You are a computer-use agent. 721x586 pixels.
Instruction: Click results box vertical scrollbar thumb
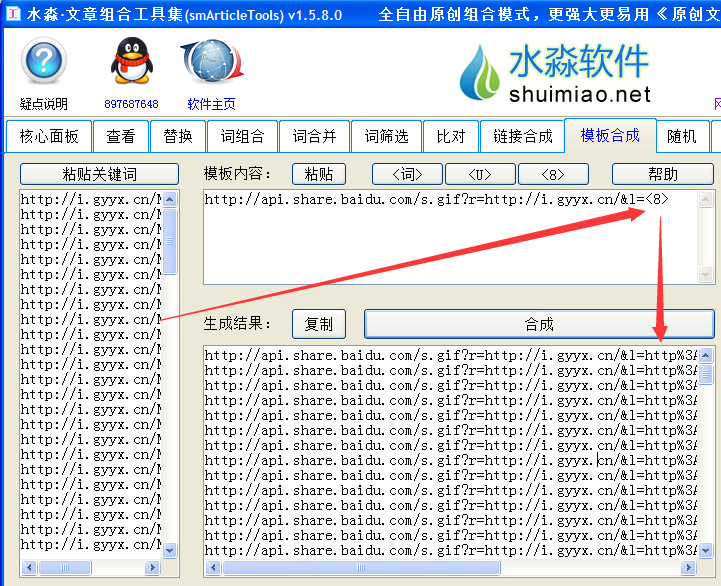(x=706, y=374)
